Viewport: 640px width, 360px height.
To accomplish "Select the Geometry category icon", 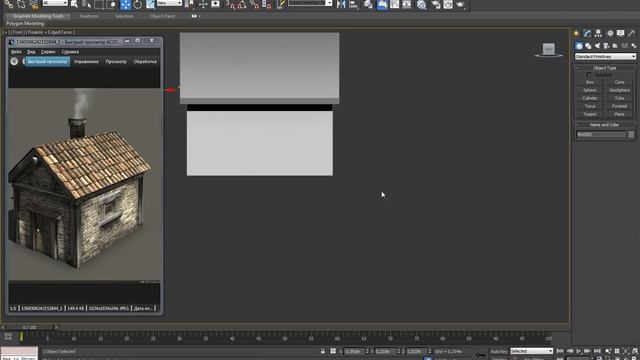I will tap(579, 46).
